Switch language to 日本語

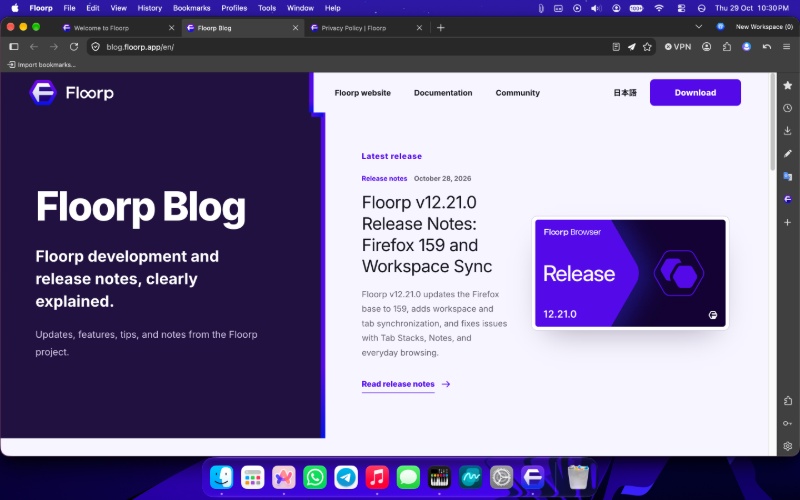[x=625, y=93]
